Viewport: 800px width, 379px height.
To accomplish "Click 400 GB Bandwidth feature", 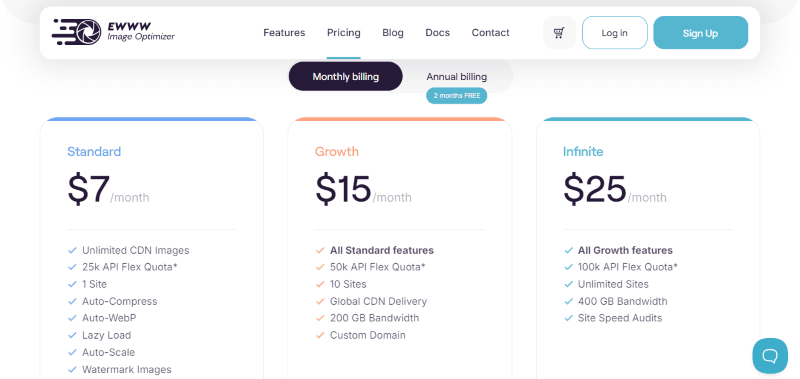I will [622, 301].
